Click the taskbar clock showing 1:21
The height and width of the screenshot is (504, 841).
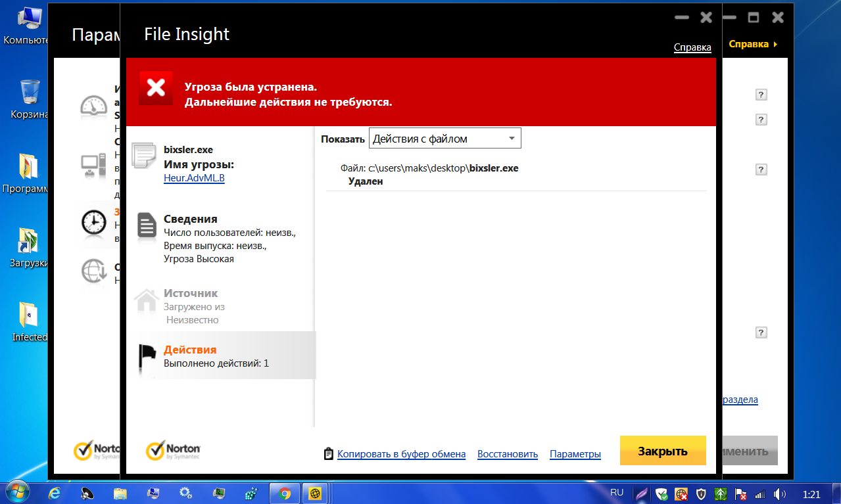click(812, 493)
